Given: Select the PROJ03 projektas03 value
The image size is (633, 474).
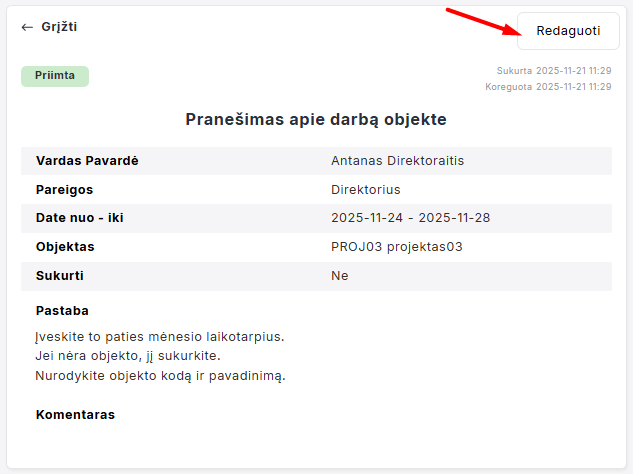Looking at the screenshot, I should pos(397,247).
